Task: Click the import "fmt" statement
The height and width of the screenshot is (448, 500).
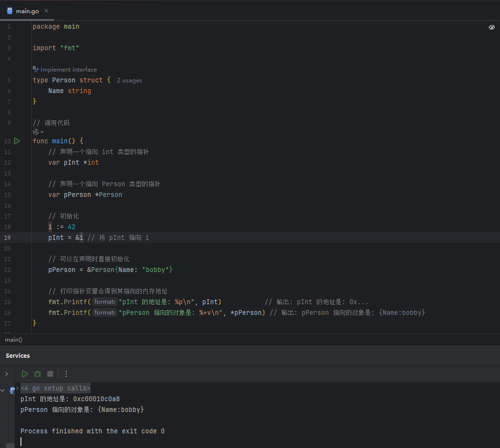Action: click(56, 48)
